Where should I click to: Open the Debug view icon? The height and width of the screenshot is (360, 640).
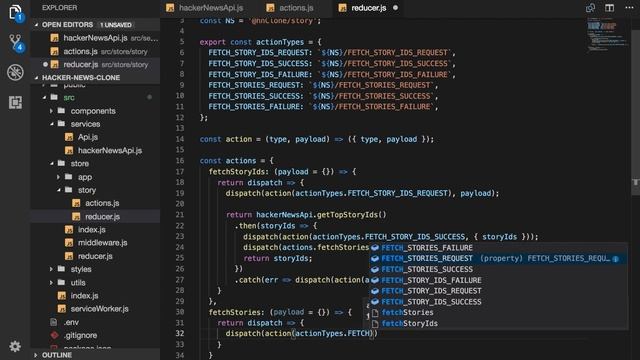(x=15, y=72)
